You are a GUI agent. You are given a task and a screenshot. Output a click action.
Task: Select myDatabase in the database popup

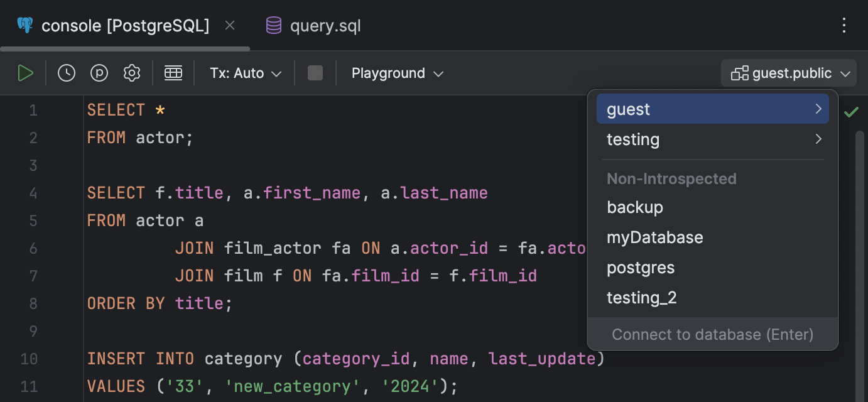coord(655,237)
